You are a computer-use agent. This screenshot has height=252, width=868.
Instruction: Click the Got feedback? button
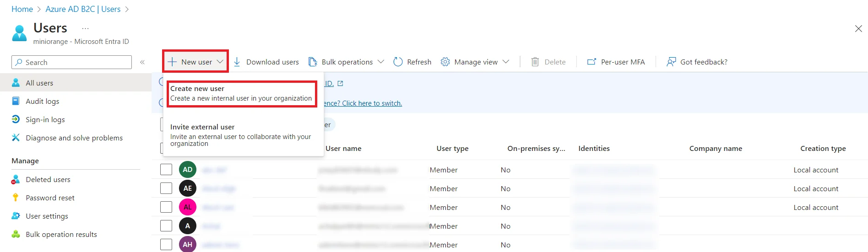pyautogui.click(x=697, y=62)
